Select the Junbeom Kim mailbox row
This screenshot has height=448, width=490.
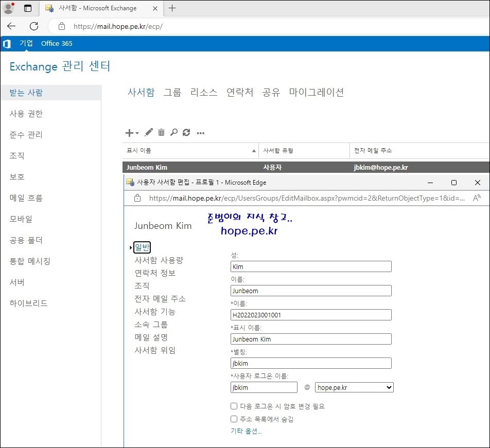click(x=306, y=167)
